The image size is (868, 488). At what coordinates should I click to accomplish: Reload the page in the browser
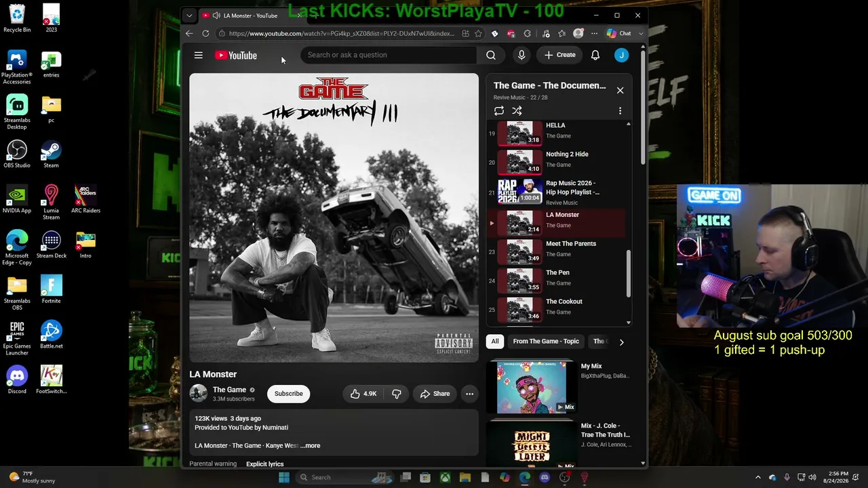(205, 33)
